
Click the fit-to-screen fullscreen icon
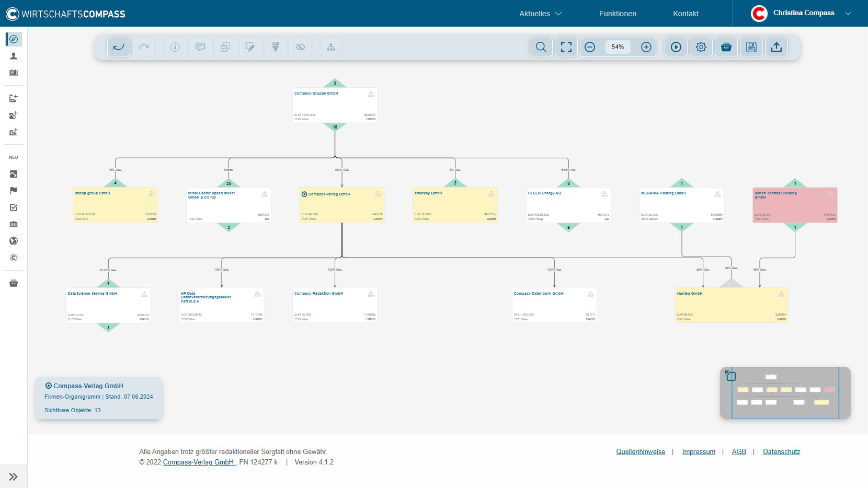[566, 47]
